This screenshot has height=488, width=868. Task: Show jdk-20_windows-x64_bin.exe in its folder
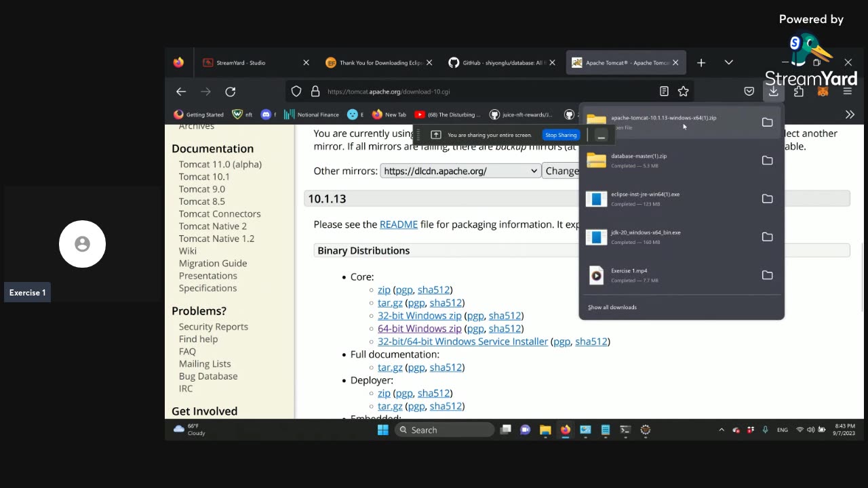(767, 237)
